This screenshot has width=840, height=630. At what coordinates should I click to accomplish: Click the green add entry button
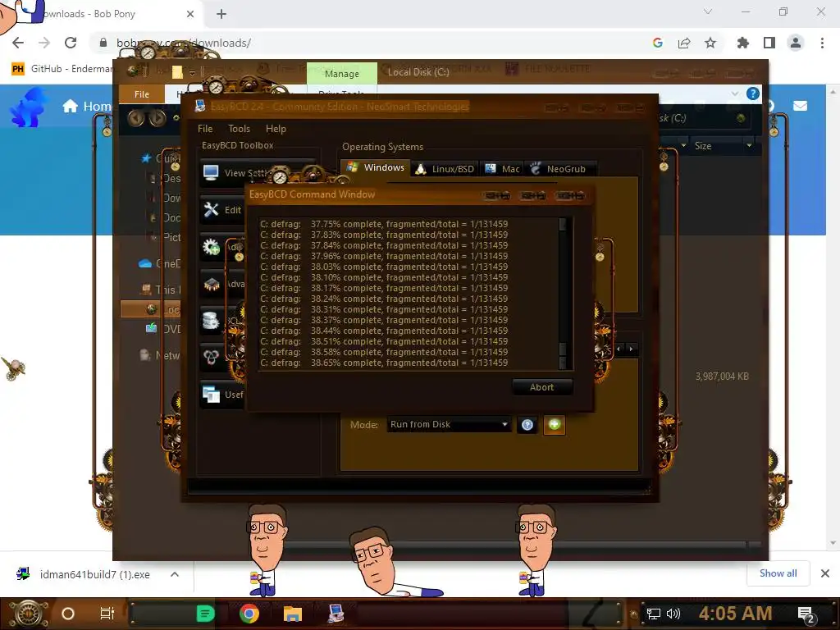(x=555, y=425)
